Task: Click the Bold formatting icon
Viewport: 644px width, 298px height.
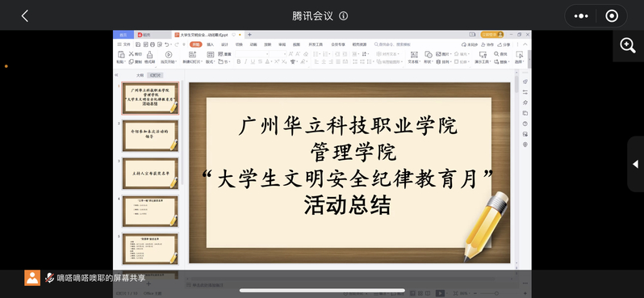Action: pos(239,61)
